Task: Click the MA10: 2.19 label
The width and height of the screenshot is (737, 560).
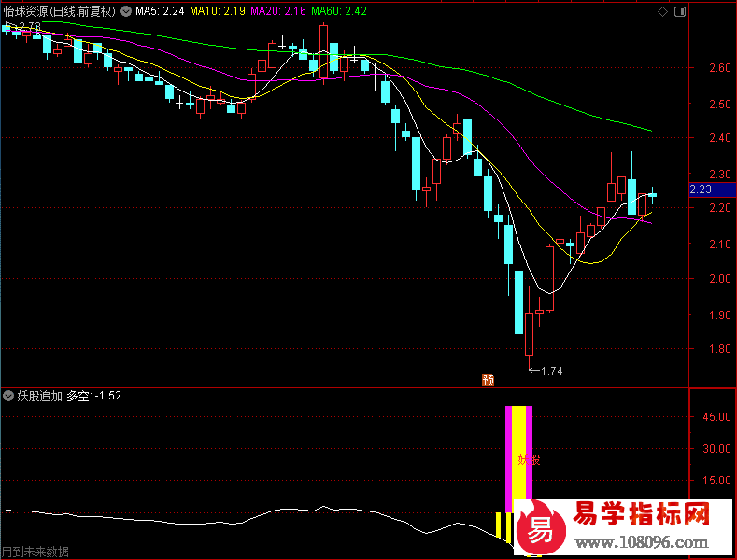Action: [217, 11]
